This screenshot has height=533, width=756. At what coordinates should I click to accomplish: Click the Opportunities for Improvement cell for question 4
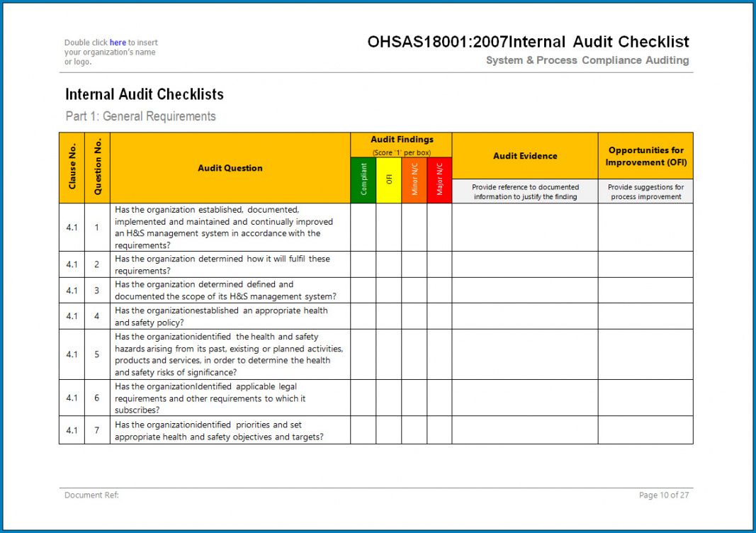(645, 316)
